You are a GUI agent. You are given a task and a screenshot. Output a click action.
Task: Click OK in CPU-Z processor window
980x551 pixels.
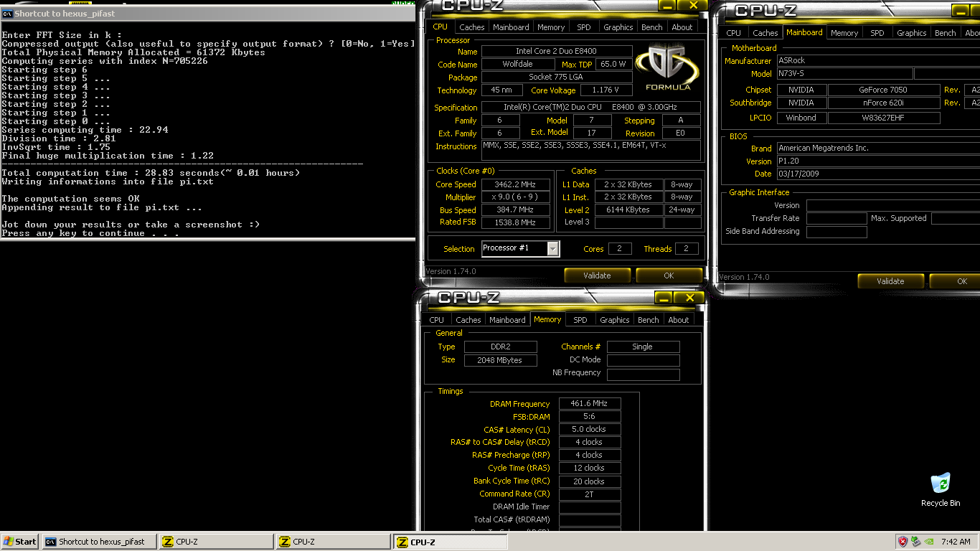click(x=669, y=275)
